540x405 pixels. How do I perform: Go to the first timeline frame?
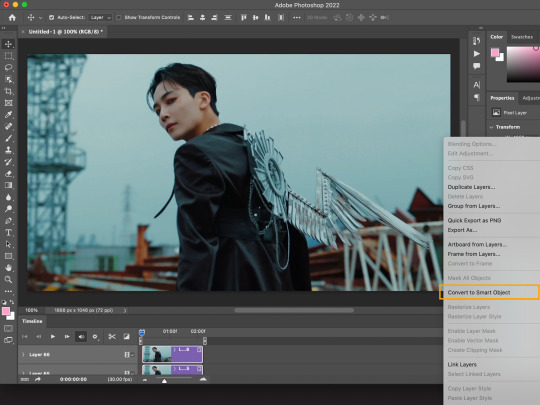point(24,336)
